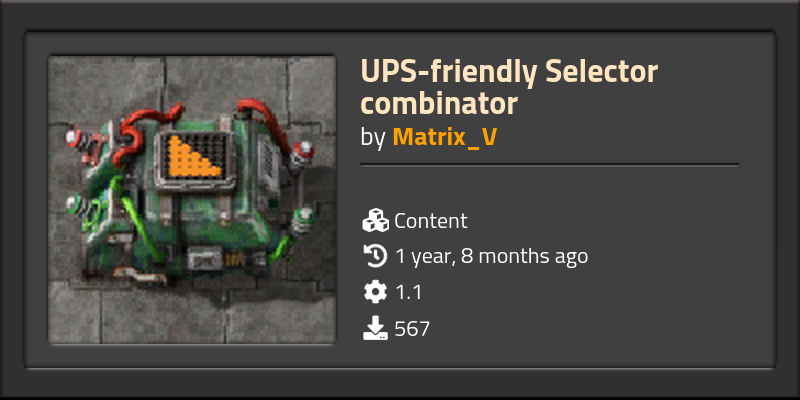800x400 pixels.
Task: Visit author Matrix_V's profile
Action: [x=444, y=137]
